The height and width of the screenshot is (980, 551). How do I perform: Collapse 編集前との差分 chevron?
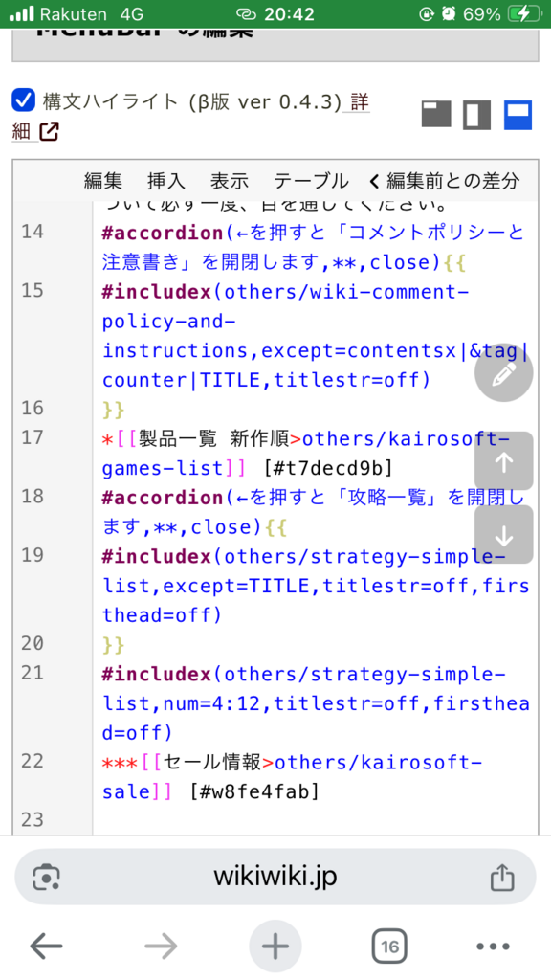(x=375, y=182)
